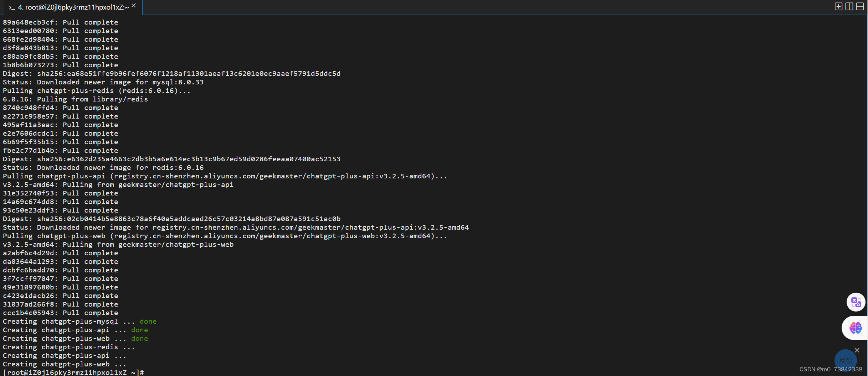This screenshot has width=868, height=376.
Task: Close the terminal session tab
Action: [x=134, y=5]
